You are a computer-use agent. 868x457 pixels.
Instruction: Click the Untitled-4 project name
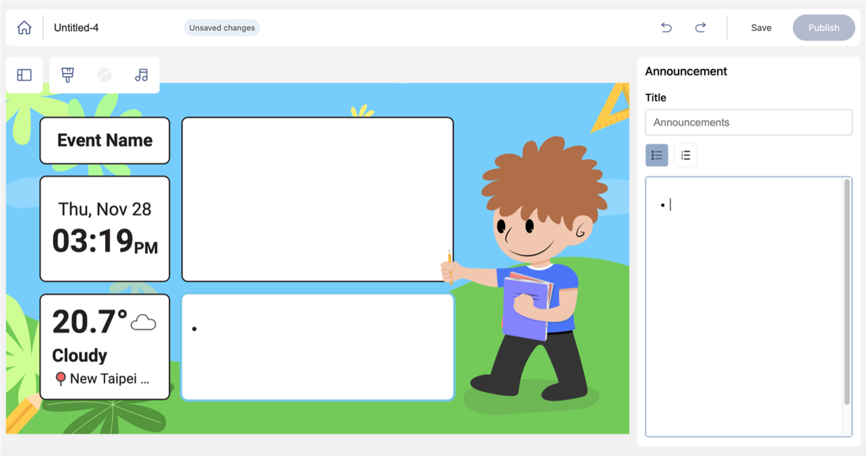[x=76, y=28]
